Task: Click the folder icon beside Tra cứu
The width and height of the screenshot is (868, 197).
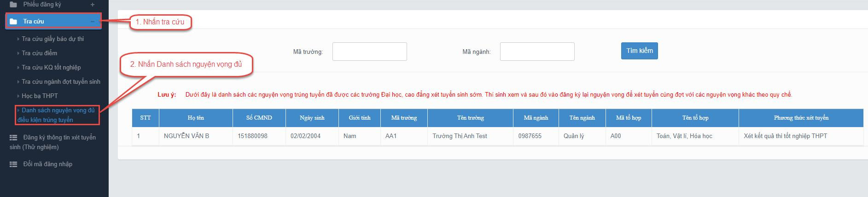Action: 13,22
